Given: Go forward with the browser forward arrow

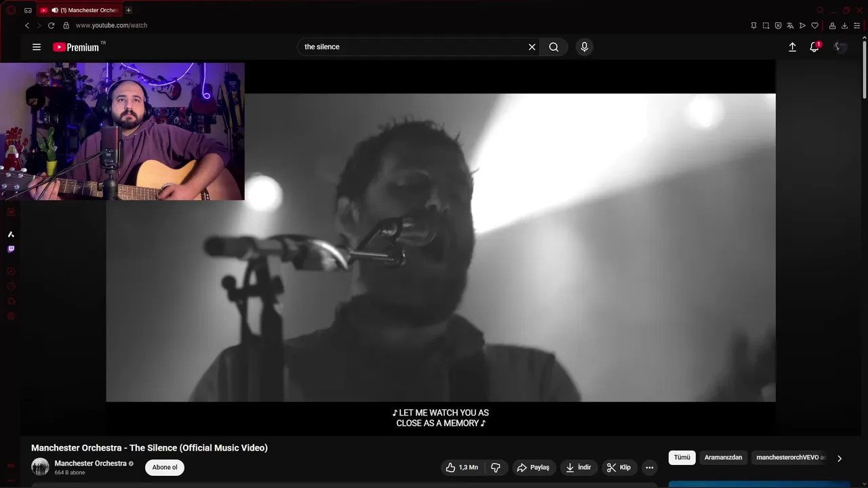Looking at the screenshot, I should tap(39, 25).
